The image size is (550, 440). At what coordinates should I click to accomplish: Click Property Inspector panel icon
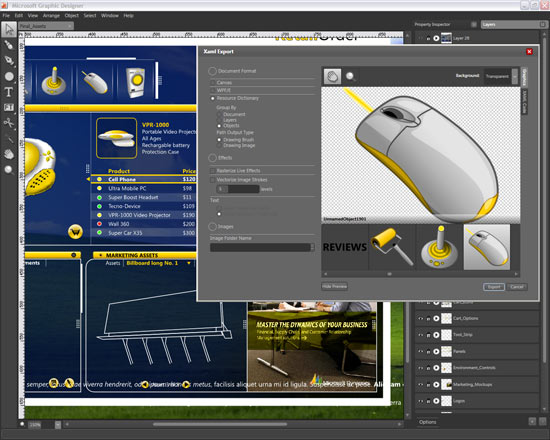click(x=474, y=24)
